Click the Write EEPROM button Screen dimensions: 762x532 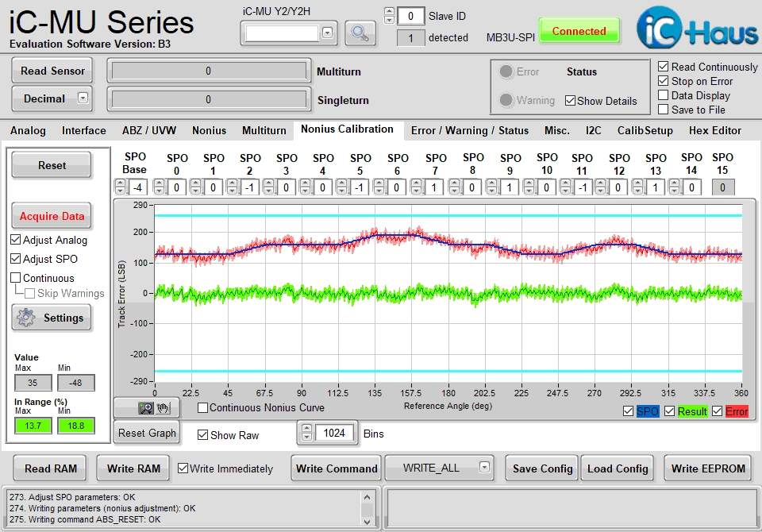click(x=708, y=468)
